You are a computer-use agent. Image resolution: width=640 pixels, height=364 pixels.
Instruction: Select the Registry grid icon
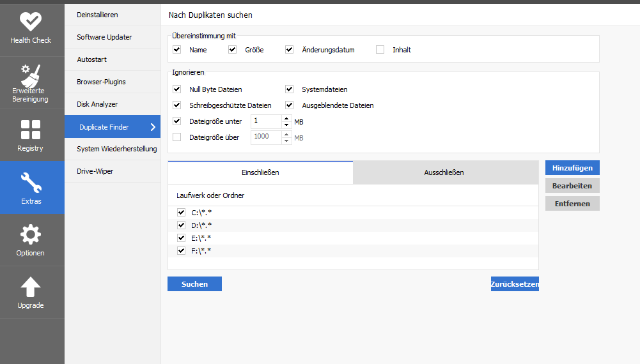[31, 130]
